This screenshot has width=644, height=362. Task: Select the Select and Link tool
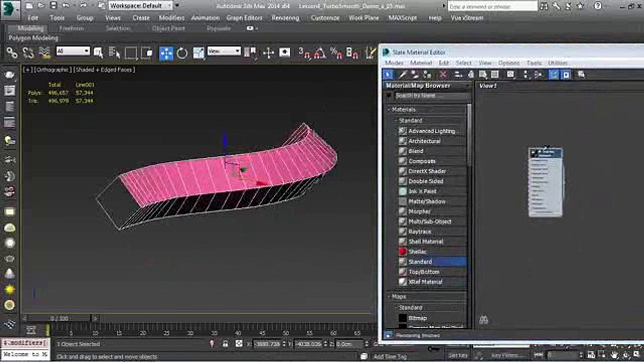click(x=12, y=53)
